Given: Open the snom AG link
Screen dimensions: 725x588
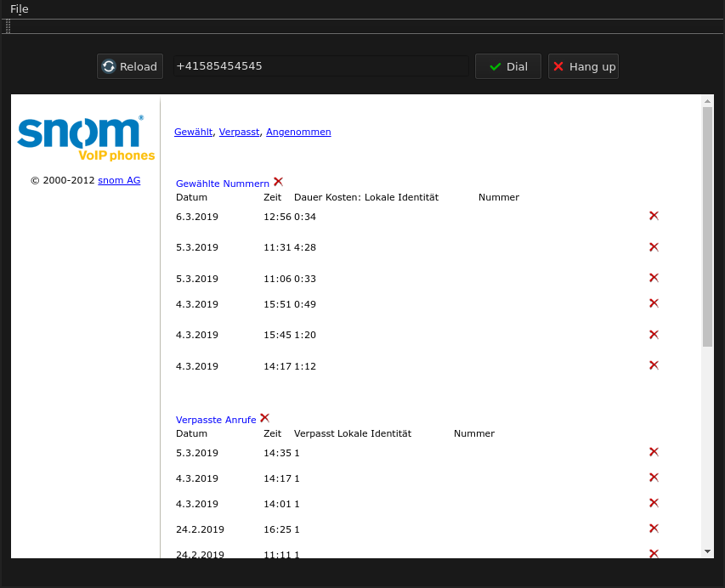Looking at the screenshot, I should 119,180.
